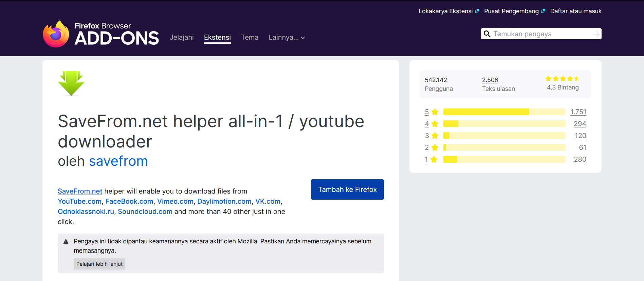Image resolution: width=644 pixels, height=281 pixels.
Task: Click Tambah ke Firefox button
Action: pos(347,189)
